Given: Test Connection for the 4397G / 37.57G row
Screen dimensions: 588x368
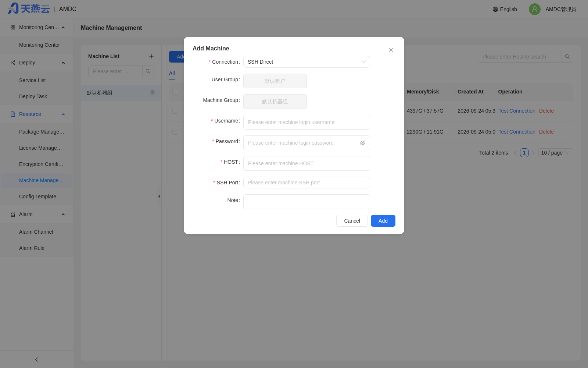Looking at the screenshot, I should pyautogui.click(x=517, y=111).
